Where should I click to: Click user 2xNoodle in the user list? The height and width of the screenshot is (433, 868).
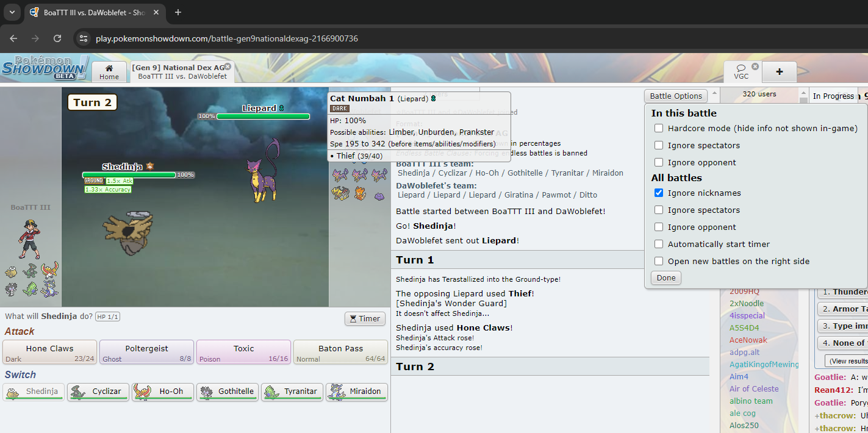click(747, 303)
